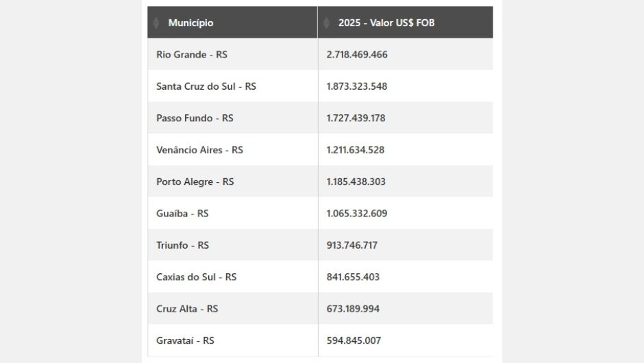644x363 pixels.
Task: Select the Cruz Alta - RS cell
Action: tap(187, 309)
